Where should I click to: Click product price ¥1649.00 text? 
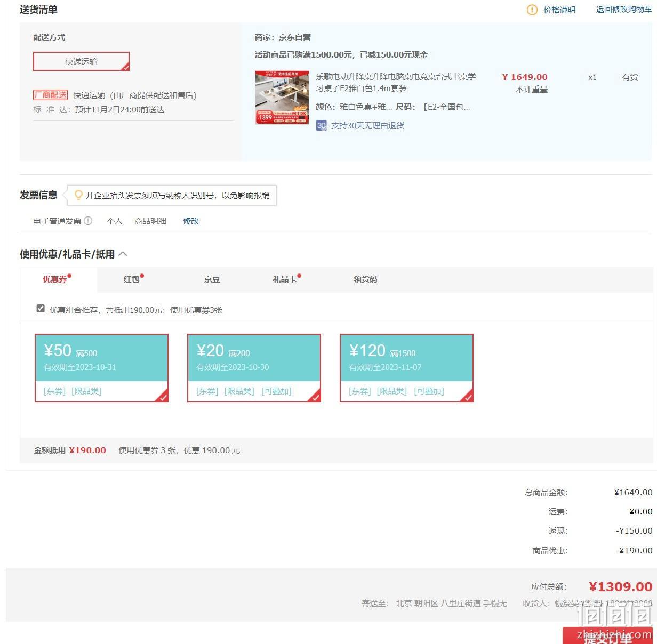coord(525,77)
